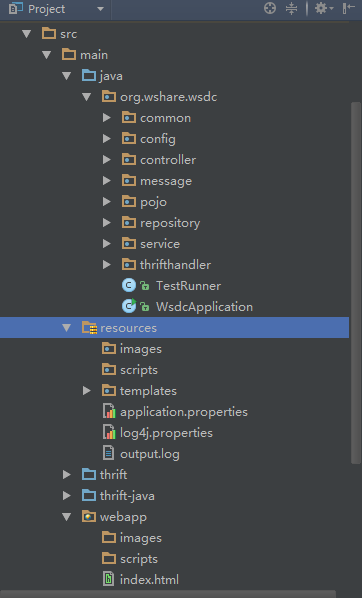Click the public lock icon beside TestRunner
This screenshot has width=362, height=598.
[145, 286]
